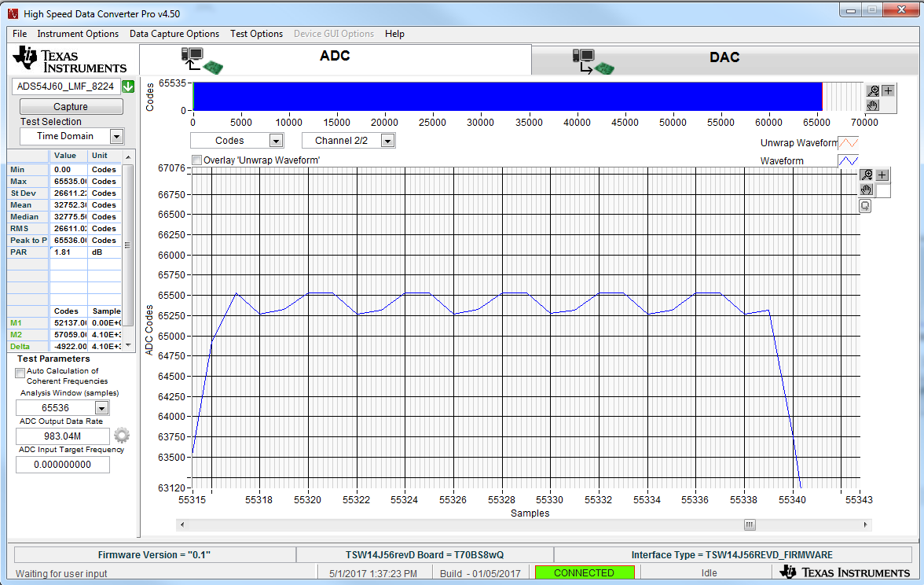Click the Peak to P value 65536
This screenshot has height=585, width=924.
tap(69, 240)
